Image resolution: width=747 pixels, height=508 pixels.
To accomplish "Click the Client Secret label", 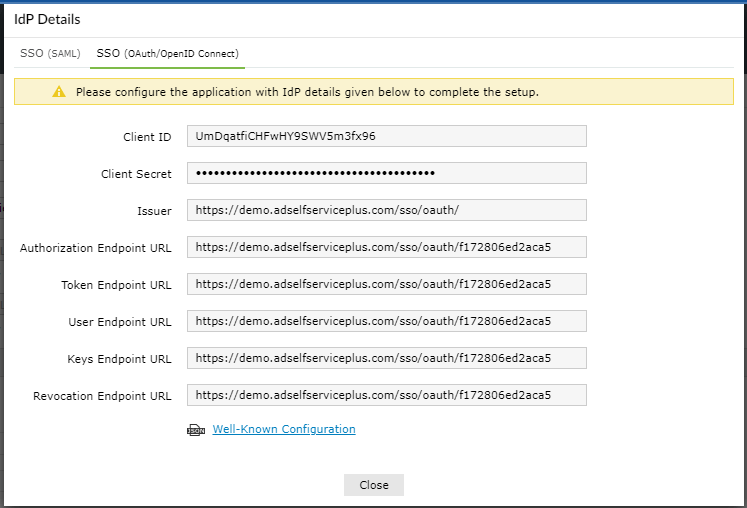I will (136, 174).
